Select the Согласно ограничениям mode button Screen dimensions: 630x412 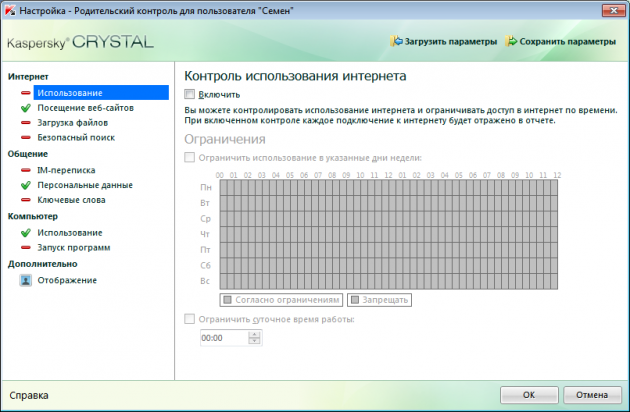281,300
